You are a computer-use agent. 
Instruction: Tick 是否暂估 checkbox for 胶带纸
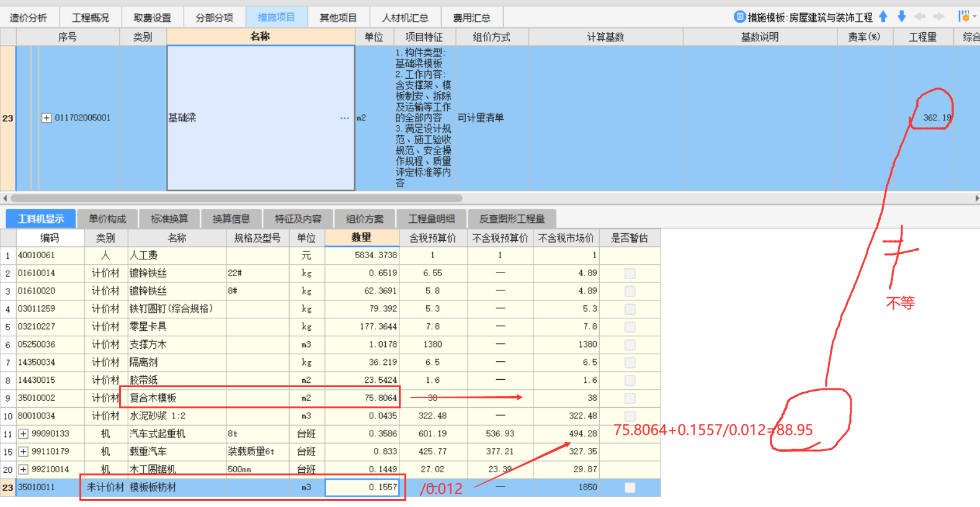(x=630, y=380)
